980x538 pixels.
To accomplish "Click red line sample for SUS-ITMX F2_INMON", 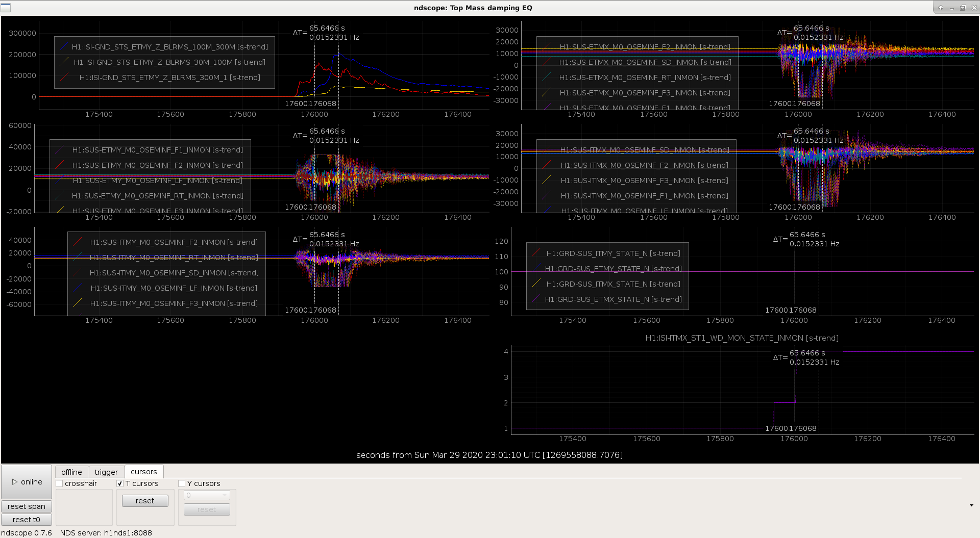I will [547, 165].
